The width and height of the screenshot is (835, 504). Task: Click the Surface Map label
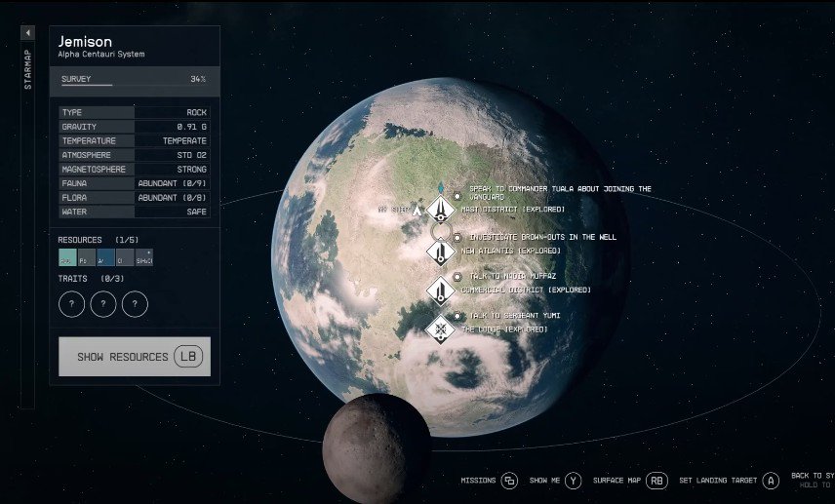(616, 481)
